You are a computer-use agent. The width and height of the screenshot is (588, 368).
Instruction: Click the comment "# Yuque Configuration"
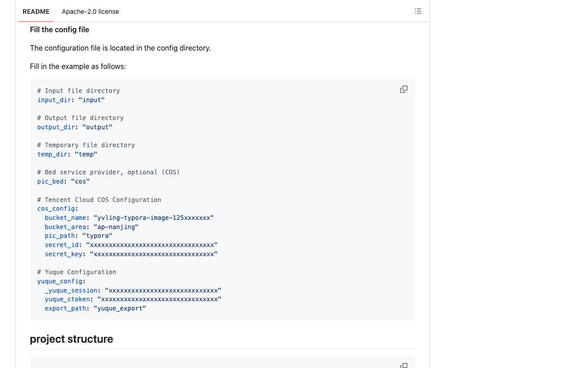pos(77,272)
